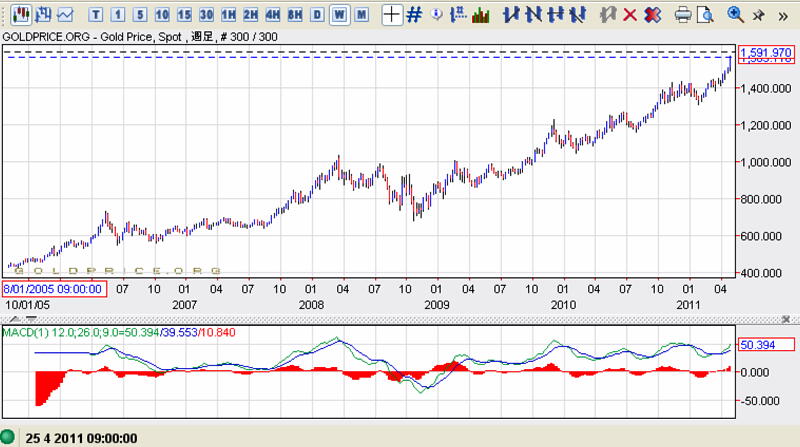
Task: Select the candlestick chart type icon
Action: 17,15
